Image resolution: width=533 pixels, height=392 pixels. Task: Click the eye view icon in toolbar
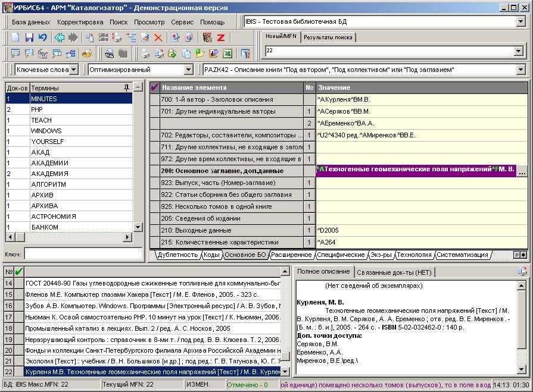[110, 54]
